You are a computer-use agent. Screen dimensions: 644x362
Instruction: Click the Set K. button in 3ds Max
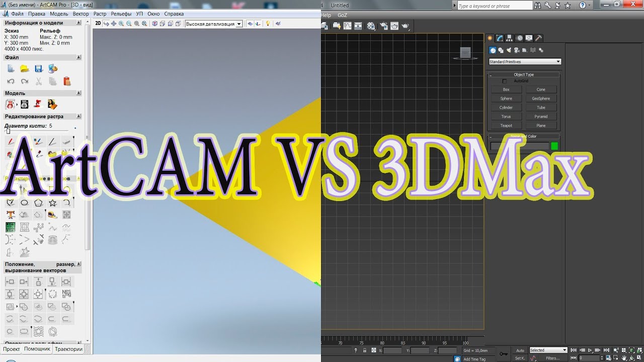click(x=520, y=358)
